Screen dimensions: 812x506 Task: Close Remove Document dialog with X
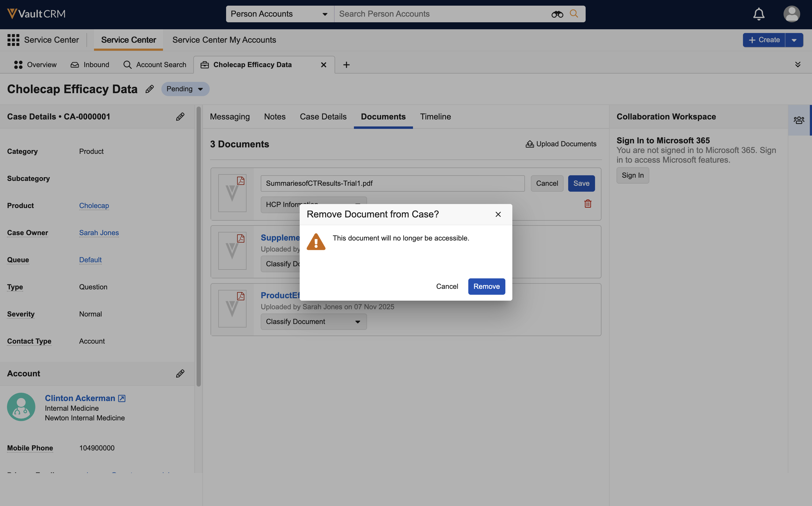click(x=498, y=214)
